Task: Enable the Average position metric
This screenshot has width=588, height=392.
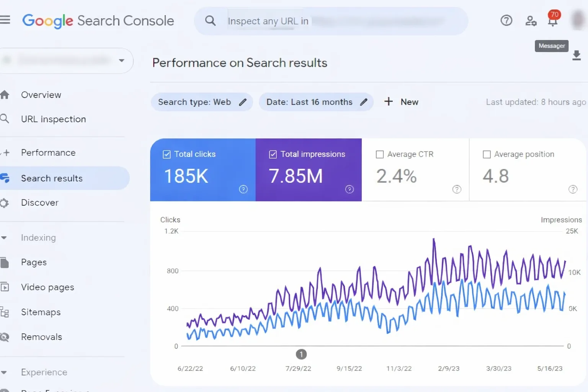Action: pos(487,154)
